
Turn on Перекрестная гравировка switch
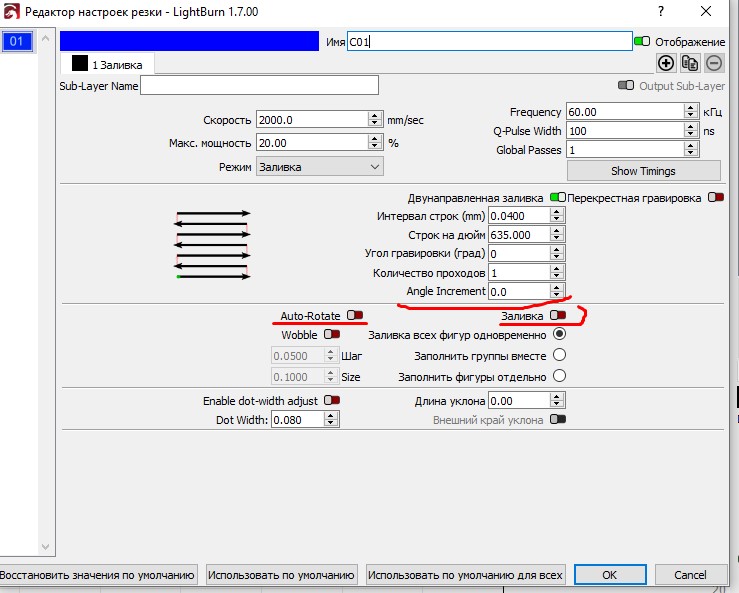[715, 198]
